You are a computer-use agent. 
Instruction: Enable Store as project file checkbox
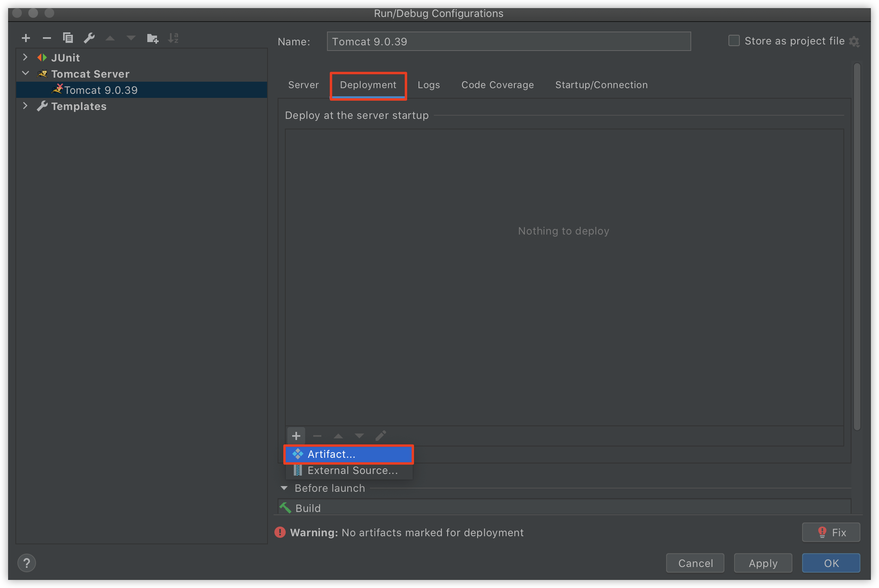coord(734,40)
